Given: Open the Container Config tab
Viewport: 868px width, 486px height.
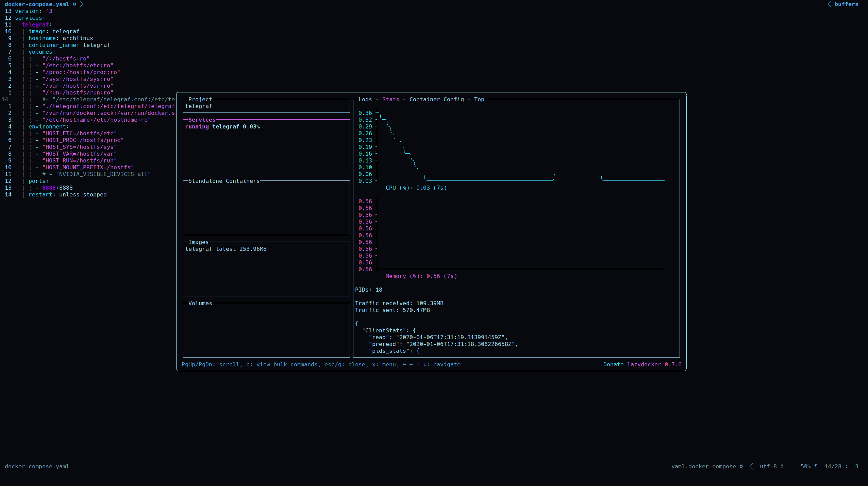Looking at the screenshot, I should 436,99.
